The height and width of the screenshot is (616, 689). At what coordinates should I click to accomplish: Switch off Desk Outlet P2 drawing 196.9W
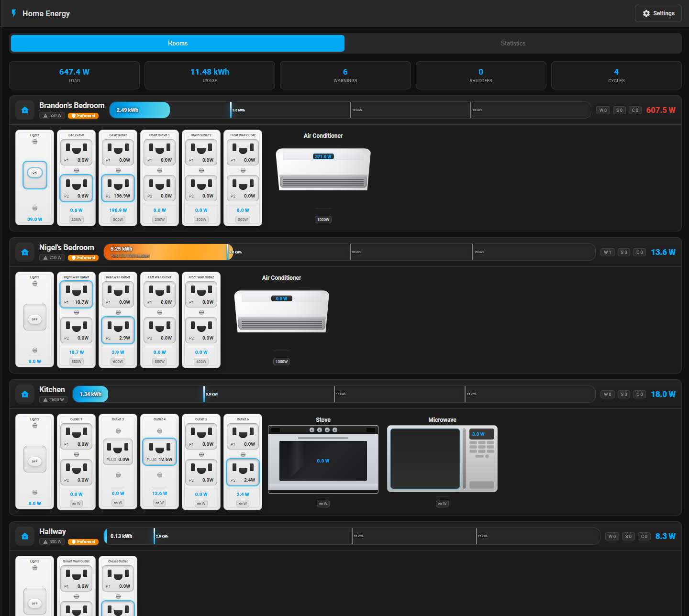(x=118, y=188)
